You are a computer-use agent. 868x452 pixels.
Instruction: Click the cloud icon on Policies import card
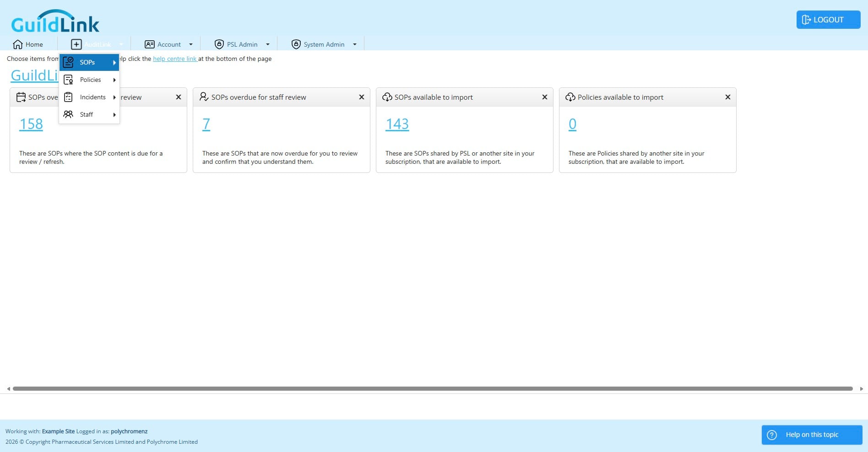coord(570,97)
